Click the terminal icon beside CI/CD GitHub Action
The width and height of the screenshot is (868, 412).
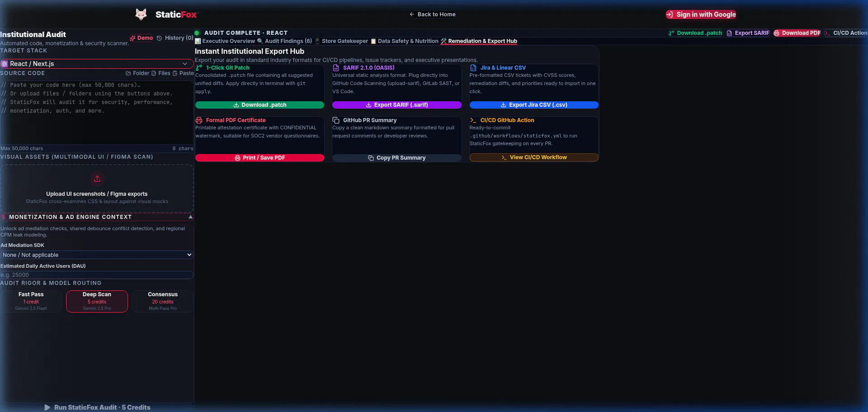point(473,120)
